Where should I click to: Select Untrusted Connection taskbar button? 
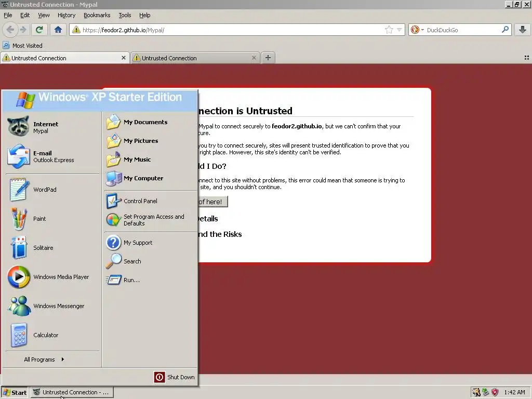click(x=72, y=393)
